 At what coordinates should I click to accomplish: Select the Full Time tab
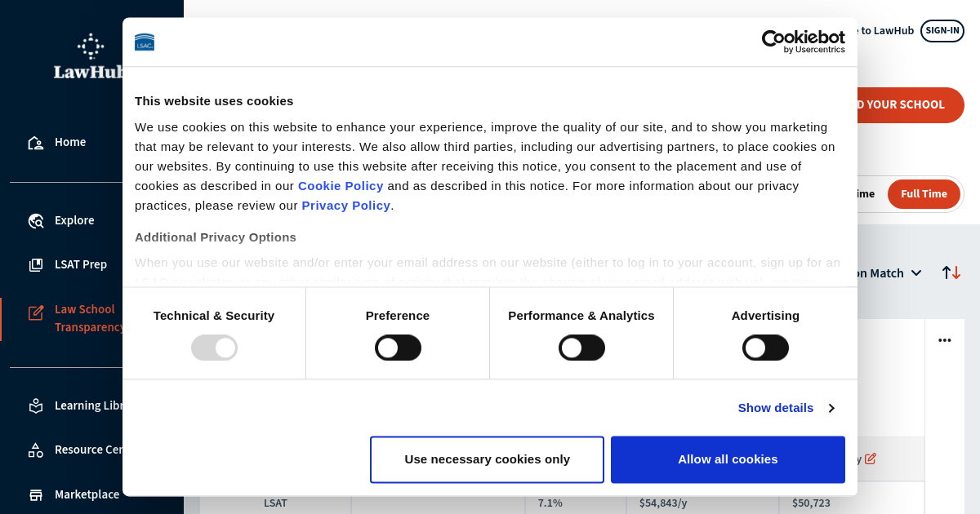[x=924, y=194]
